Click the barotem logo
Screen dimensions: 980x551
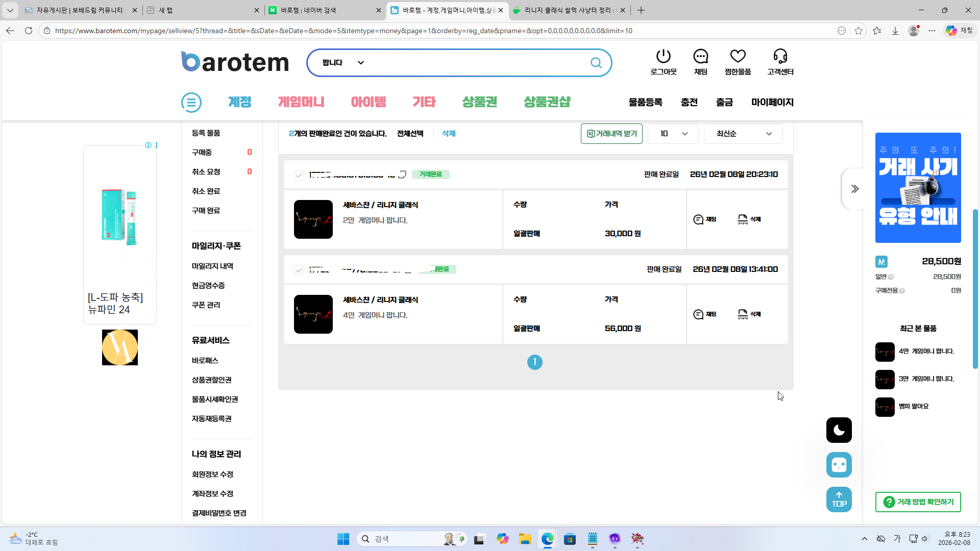[x=235, y=62]
